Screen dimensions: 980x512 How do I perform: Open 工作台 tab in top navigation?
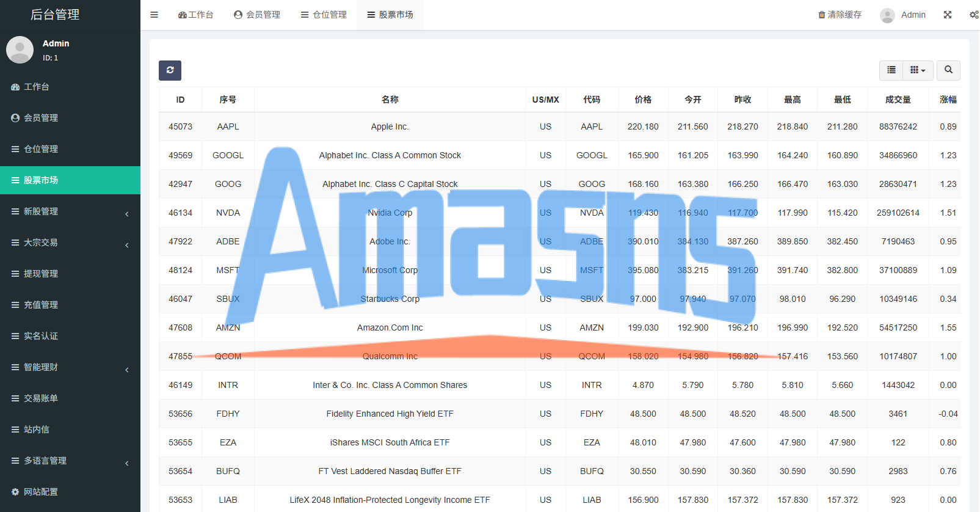[196, 15]
